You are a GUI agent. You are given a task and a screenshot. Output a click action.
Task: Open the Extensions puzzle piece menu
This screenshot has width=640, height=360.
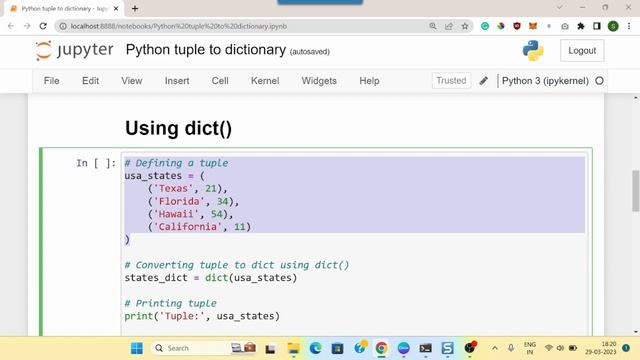581,26
